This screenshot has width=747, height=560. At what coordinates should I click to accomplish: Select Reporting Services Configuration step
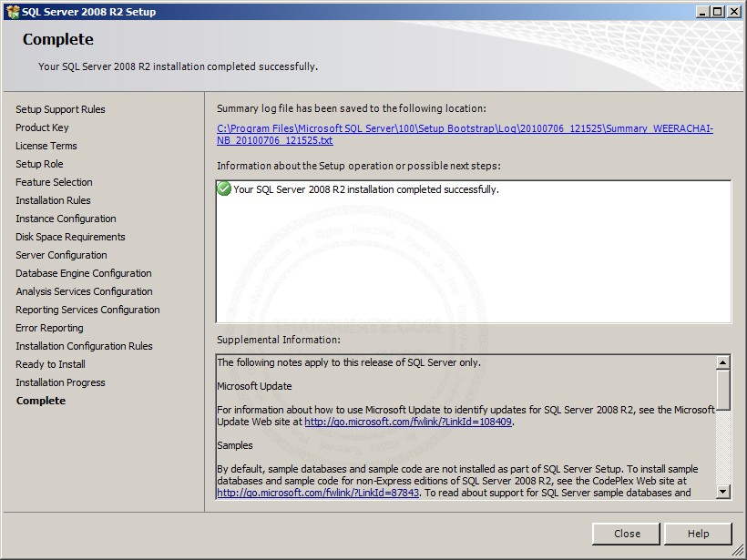pos(87,310)
